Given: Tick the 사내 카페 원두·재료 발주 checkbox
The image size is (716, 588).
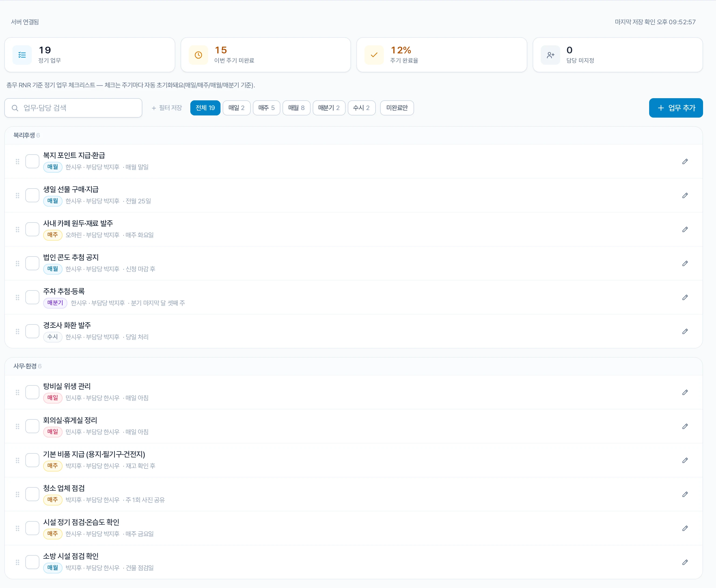Looking at the screenshot, I should click(x=33, y=229).
